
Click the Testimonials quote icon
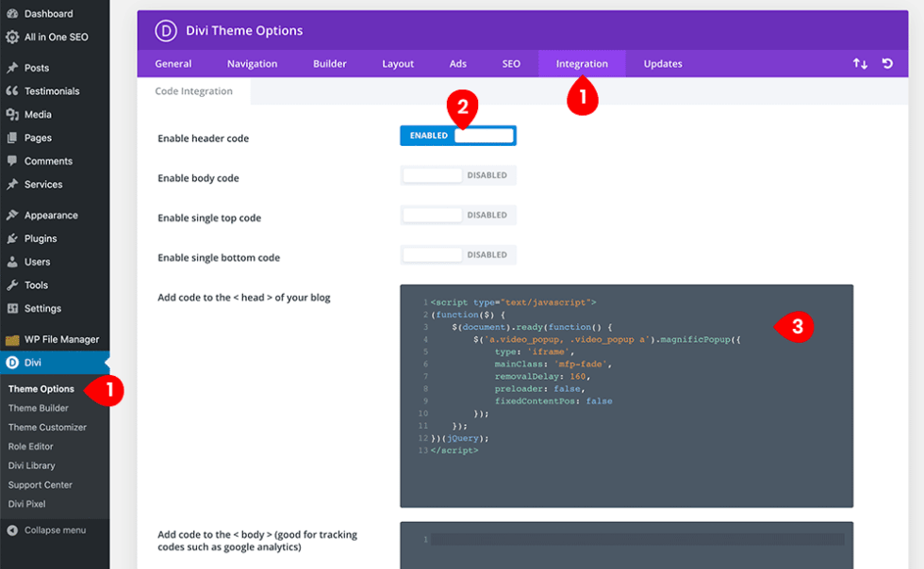(12, 90)
